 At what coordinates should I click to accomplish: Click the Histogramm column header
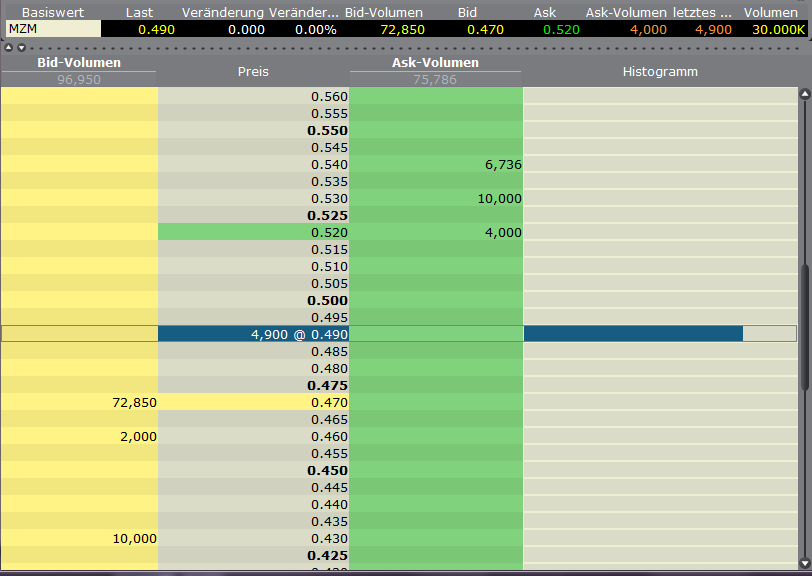[x=660, y=72]
